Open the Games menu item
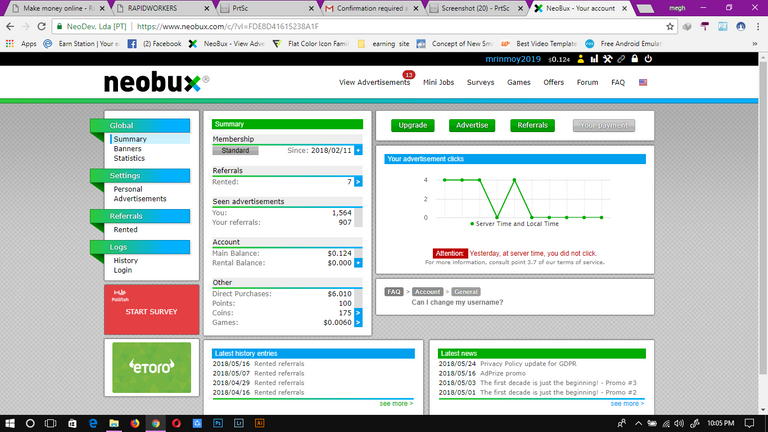 519,82
